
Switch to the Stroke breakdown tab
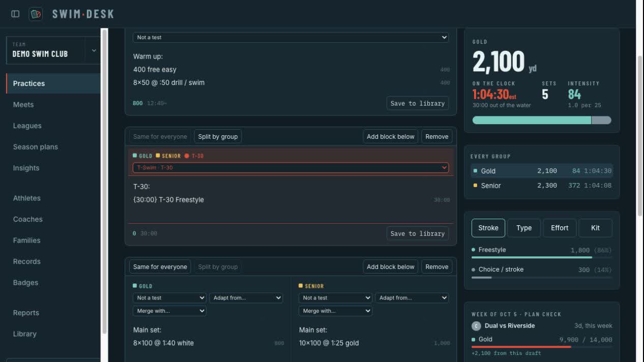click(488, 228)
